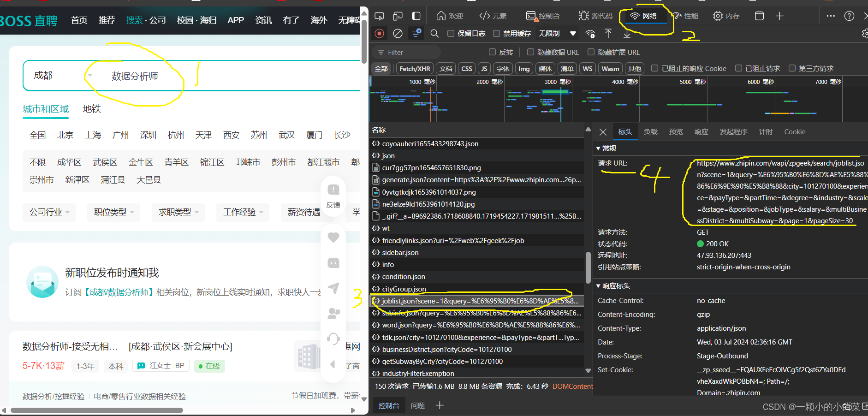The image size is (868, 416).
Task: Open the 求职类型 filter dropdown
Action: [178, 212]
